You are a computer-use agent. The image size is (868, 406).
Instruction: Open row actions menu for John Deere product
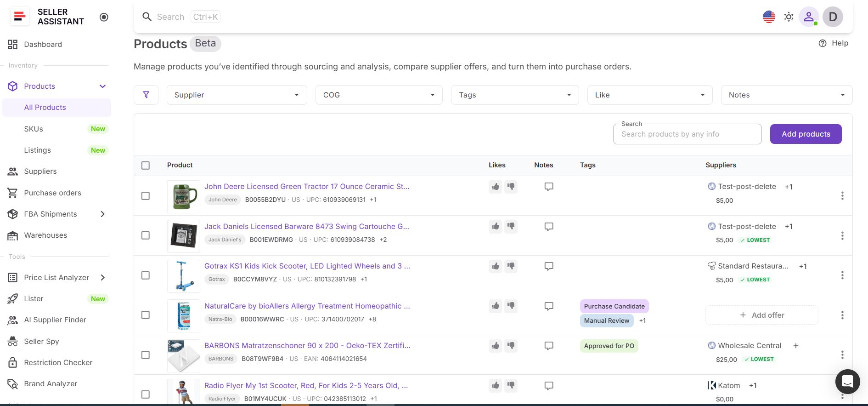click(x=842, y=196)
